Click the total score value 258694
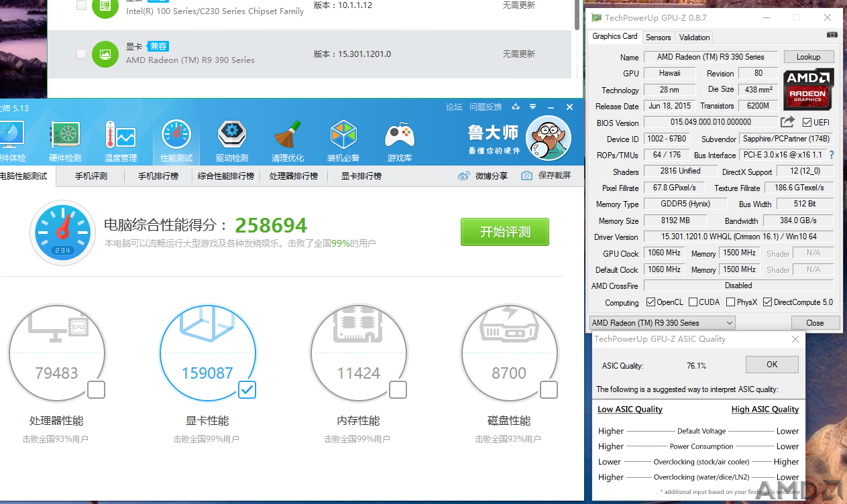The width and height of the screenshot is (847, 504). click(271, 225)
